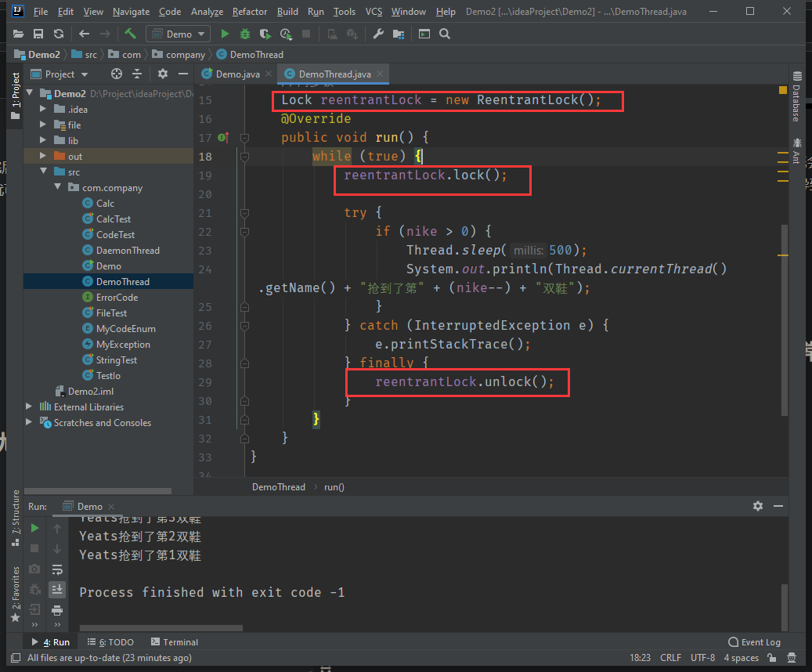Image resolution: width=812 pixels, height=672 pixels.
Task: Open Search Everywhere magnifier icon
Action: (x=444, y=34)
